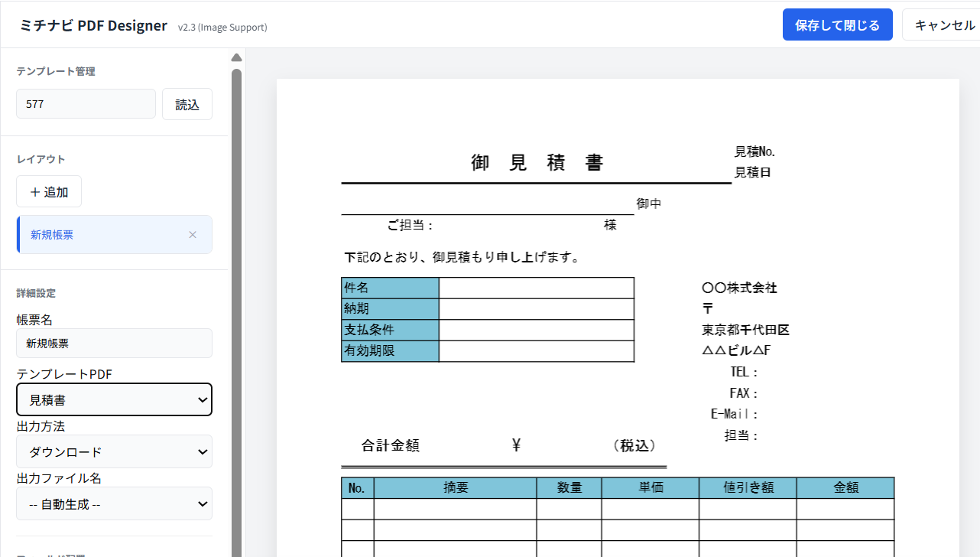
Task: Click the TEL： label in preview
Action: coord(744,373)
